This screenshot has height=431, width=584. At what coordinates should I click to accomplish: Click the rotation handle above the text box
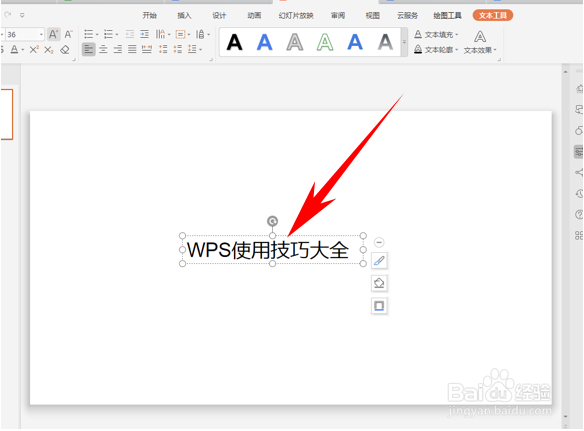[x=273, y=221]
